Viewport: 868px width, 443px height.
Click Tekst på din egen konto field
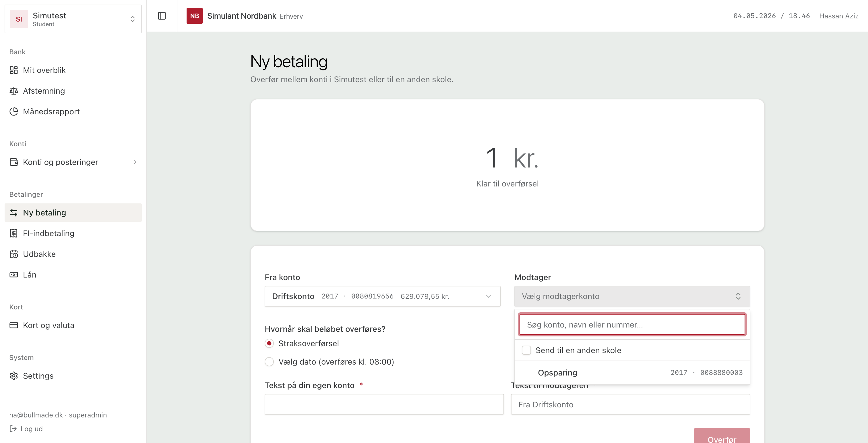384,404
